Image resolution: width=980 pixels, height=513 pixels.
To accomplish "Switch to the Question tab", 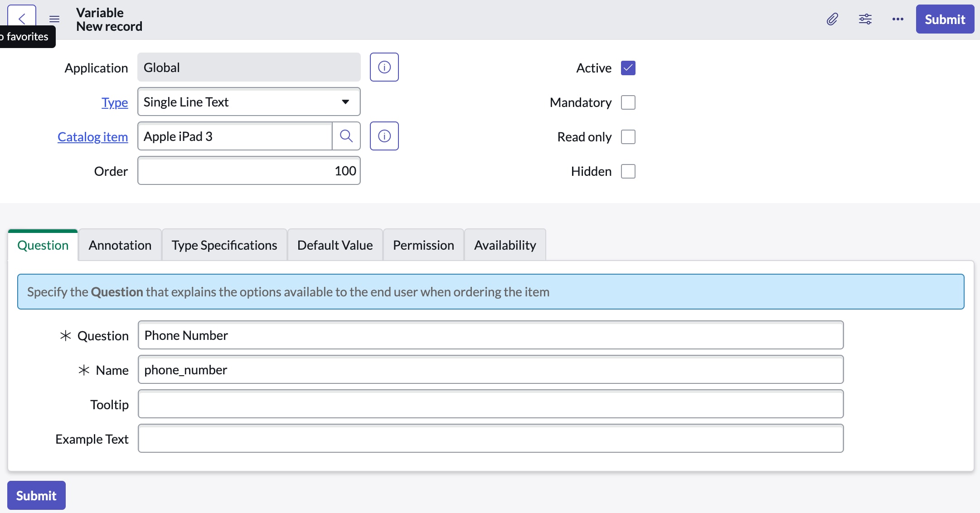I will [x=43, y=245].
